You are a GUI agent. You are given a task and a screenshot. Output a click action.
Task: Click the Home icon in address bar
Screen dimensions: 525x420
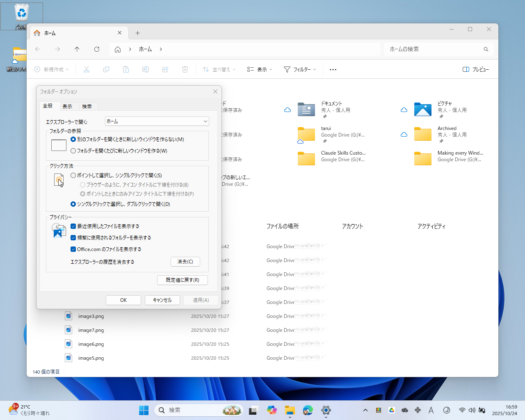click(118, 49)
